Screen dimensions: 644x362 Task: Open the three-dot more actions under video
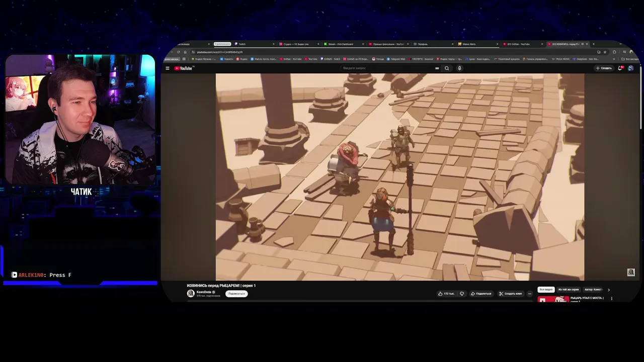529,294
